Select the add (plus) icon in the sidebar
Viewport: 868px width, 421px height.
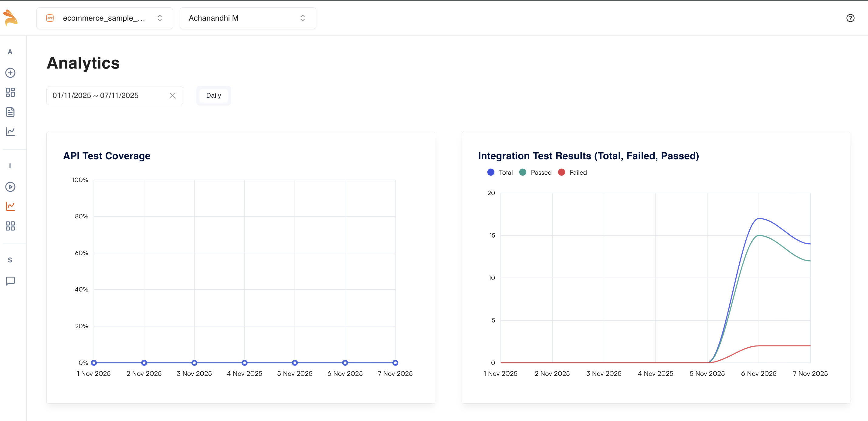[x=10, y=73]
